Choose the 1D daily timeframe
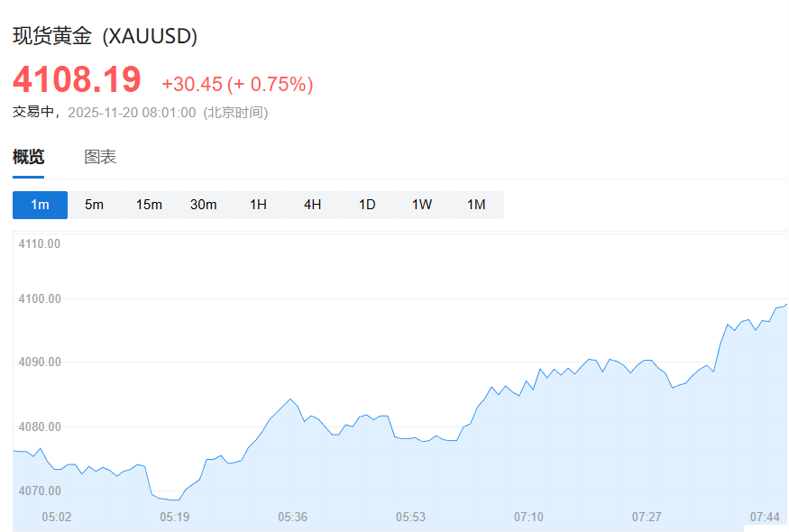 tap(367, 205)
